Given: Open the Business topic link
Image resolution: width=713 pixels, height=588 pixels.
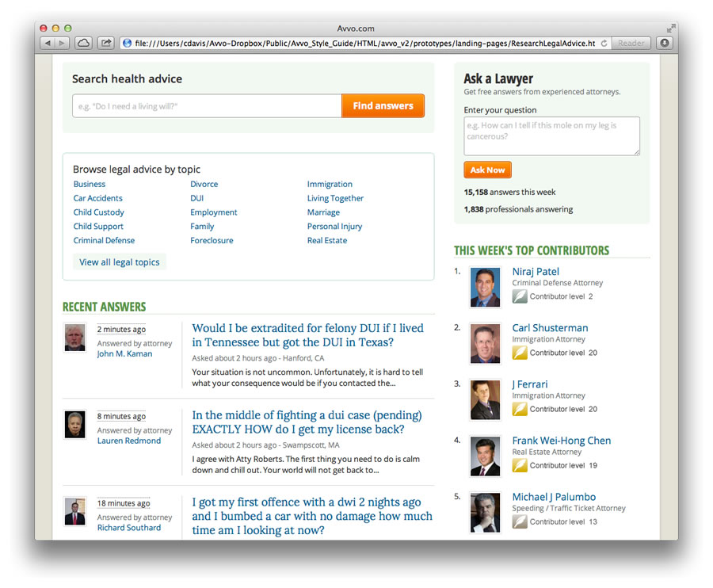Looking at the screenshot, I should coord(90,184).
